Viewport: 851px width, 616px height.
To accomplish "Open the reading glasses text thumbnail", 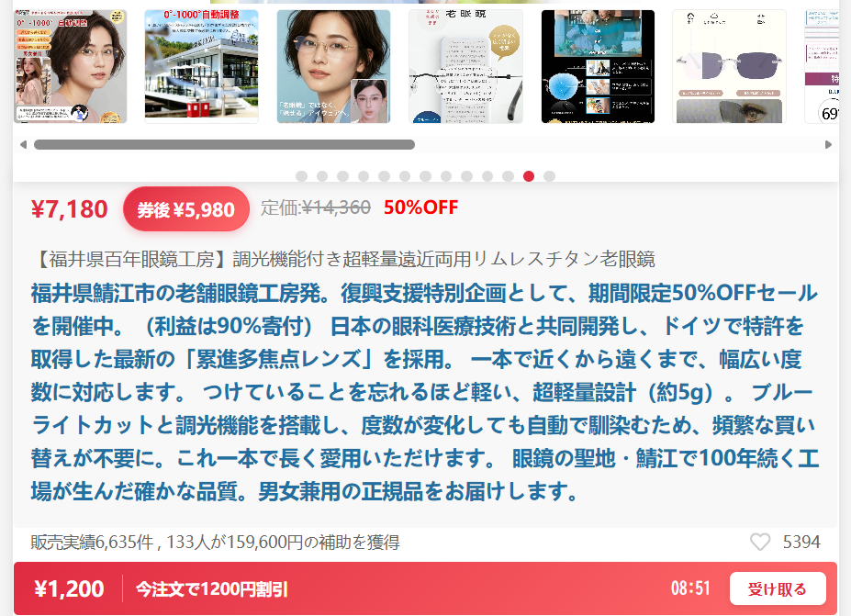I will coord(465,66).
